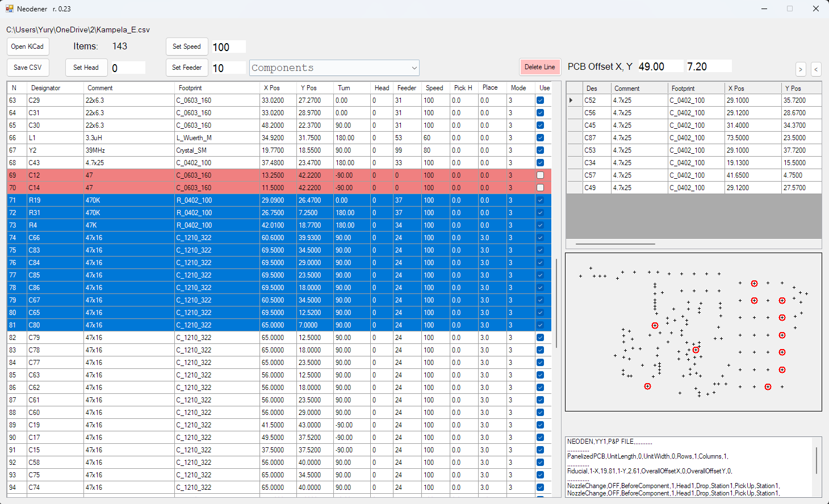This screenshot has width=829, height=504.
Task: Click the Set Head button
Action: (86, 68)
